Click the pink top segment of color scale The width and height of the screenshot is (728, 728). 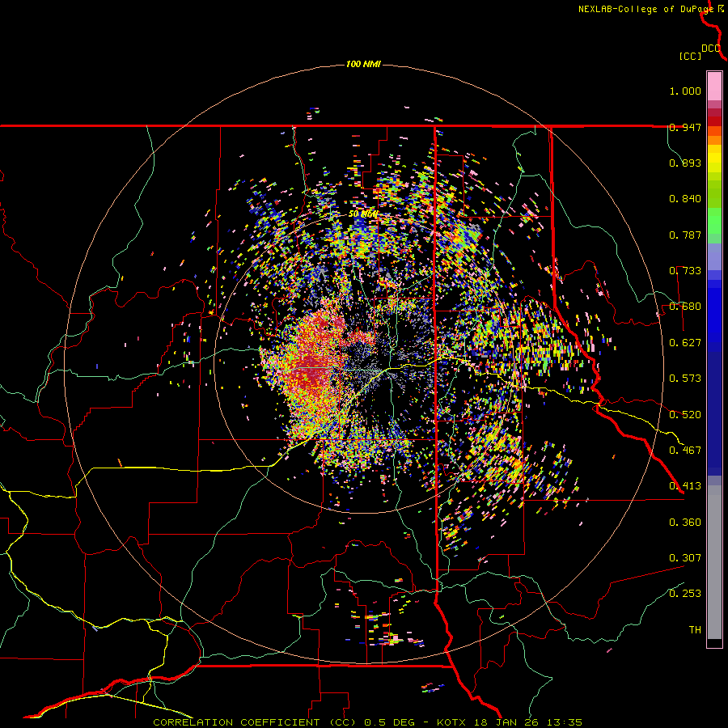coord(714,86)
